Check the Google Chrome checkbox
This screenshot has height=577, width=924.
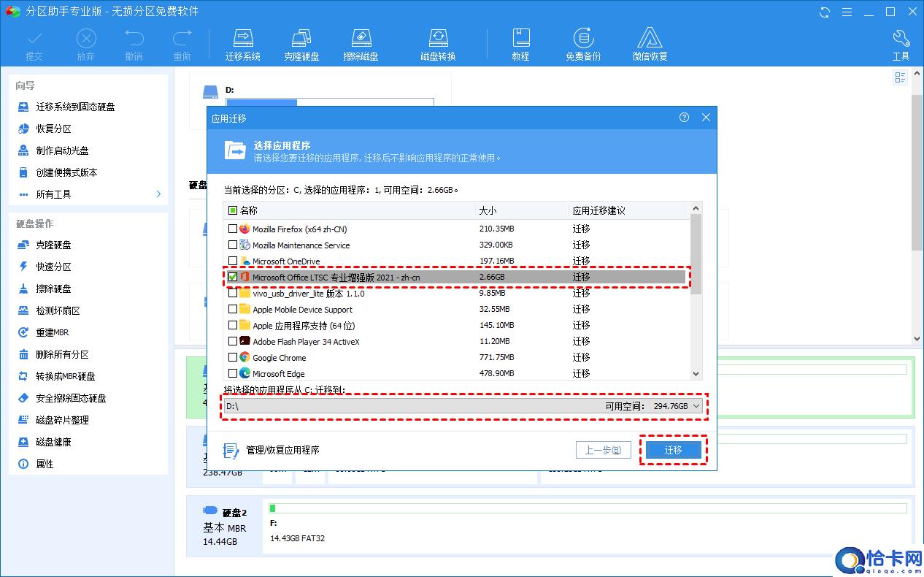click(233, 357)
